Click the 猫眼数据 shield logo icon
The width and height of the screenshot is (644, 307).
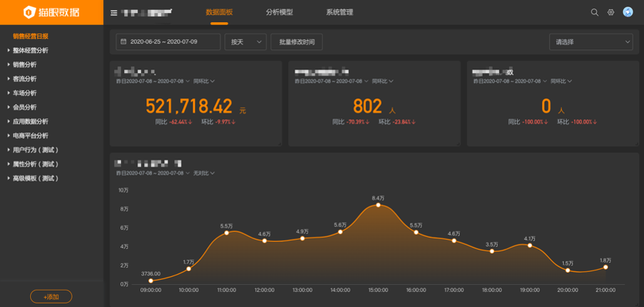[x=29, y=12]
